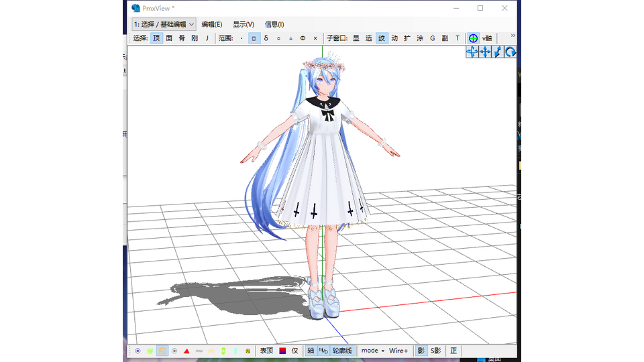Toggle the gray circle display icon

click(x=174, y=351)
